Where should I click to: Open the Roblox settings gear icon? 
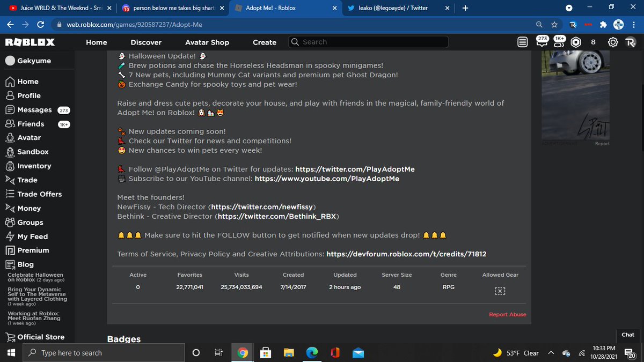612,42
